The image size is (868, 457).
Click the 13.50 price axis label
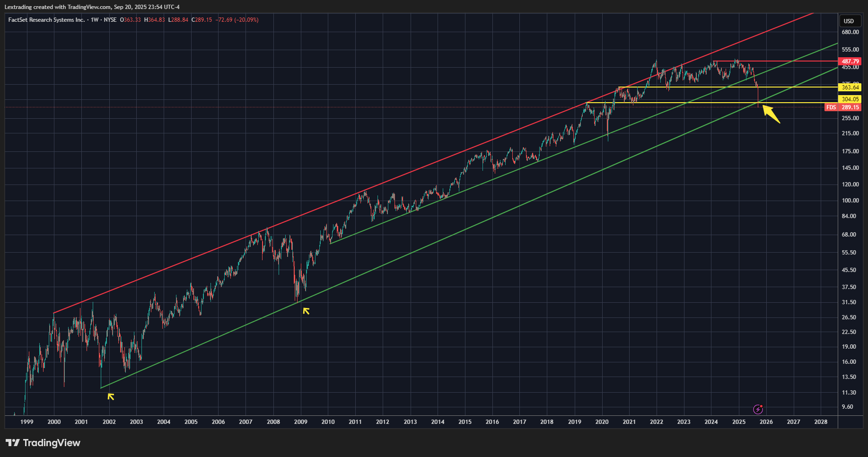[x=849, y=377]
